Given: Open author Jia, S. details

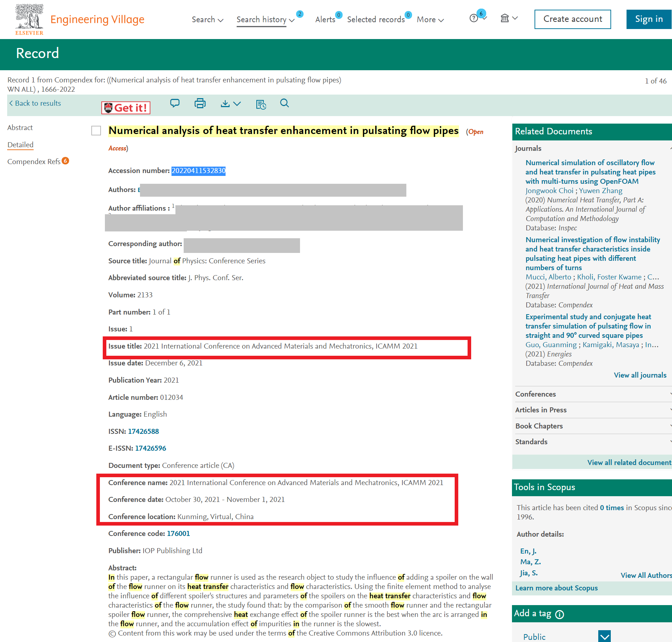Looking at the screenshot, I should [x=529, y=573].
